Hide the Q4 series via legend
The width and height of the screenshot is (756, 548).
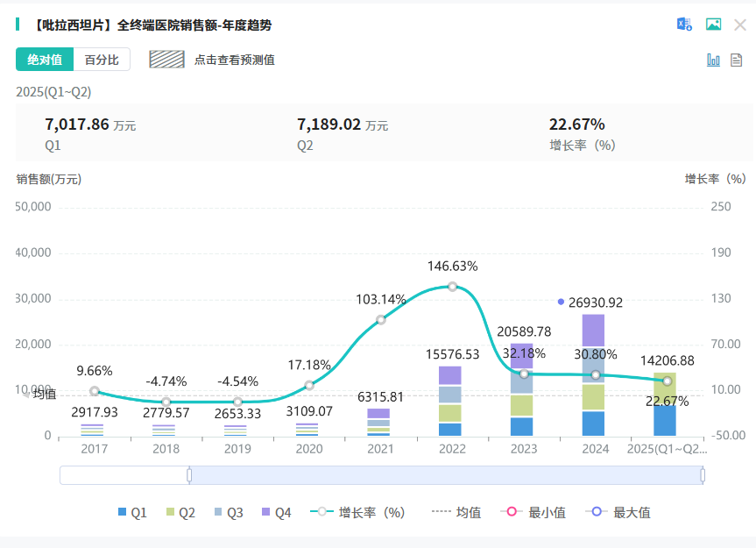point(276,513)
